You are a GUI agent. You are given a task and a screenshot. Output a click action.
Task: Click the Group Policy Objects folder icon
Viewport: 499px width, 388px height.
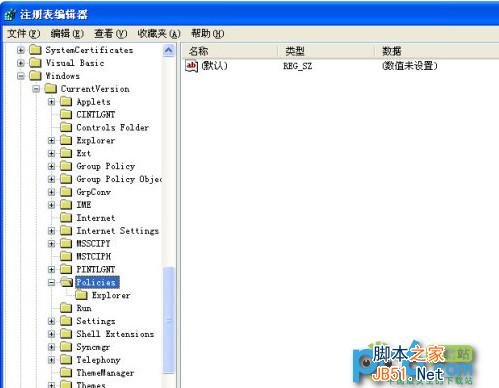(66, 179)
